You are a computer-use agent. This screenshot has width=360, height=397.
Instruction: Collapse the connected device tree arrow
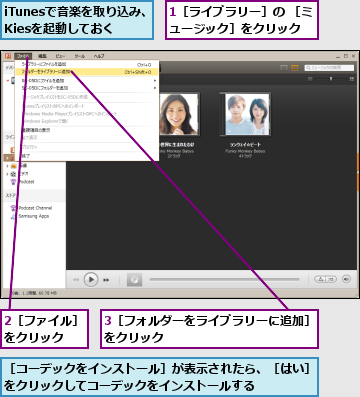pyautogui.click(x=8, y=80)
